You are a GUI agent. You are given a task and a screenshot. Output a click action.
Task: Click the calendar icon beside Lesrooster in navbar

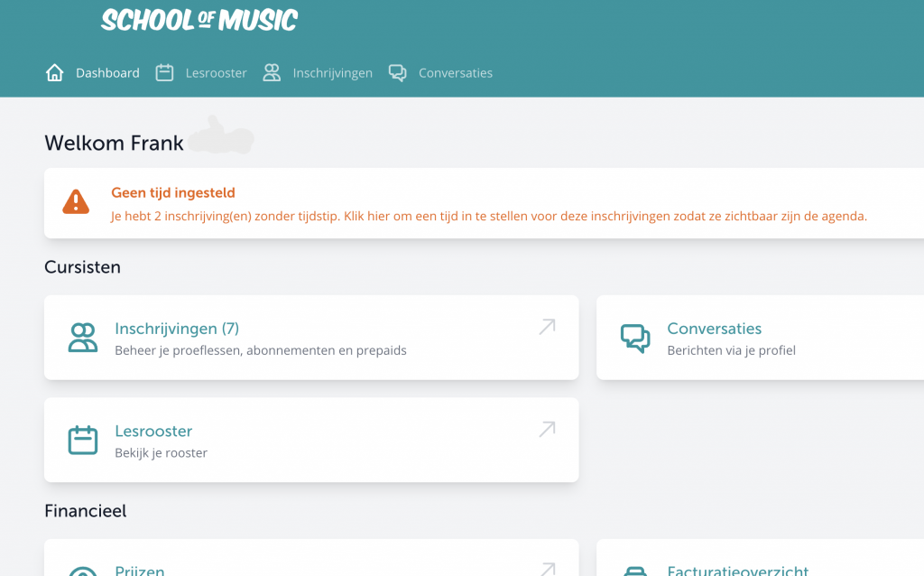coord(164,73)
